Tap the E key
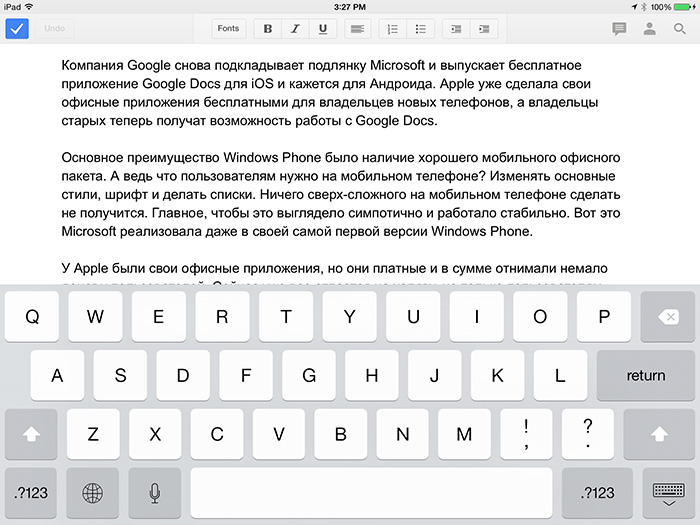 click(x=158, y=317)
